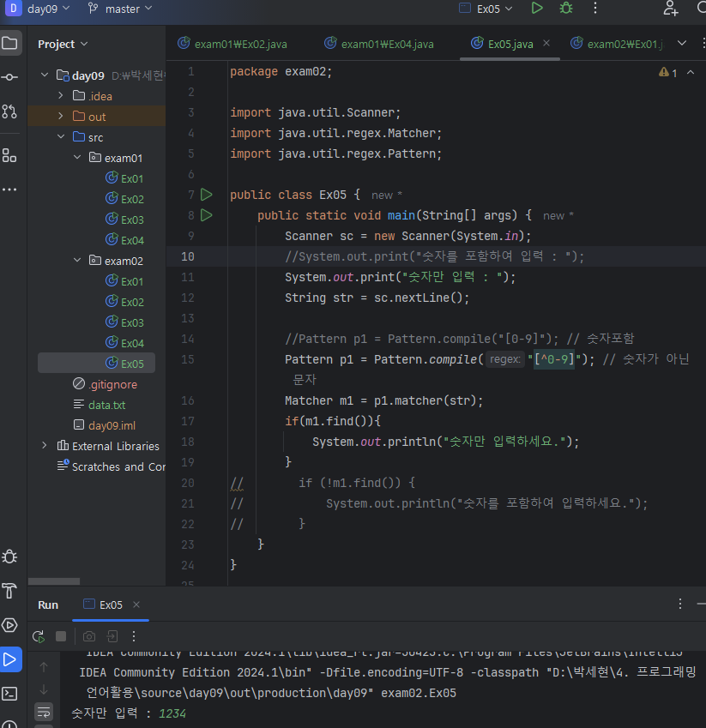Take a thread dump camera icon
Screen dimensions: 706x728
[89, 636]
